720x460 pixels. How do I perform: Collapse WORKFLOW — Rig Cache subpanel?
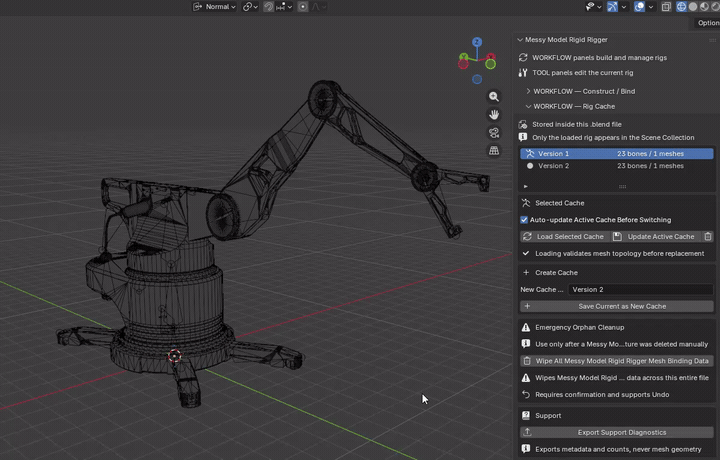click(528, 107)
